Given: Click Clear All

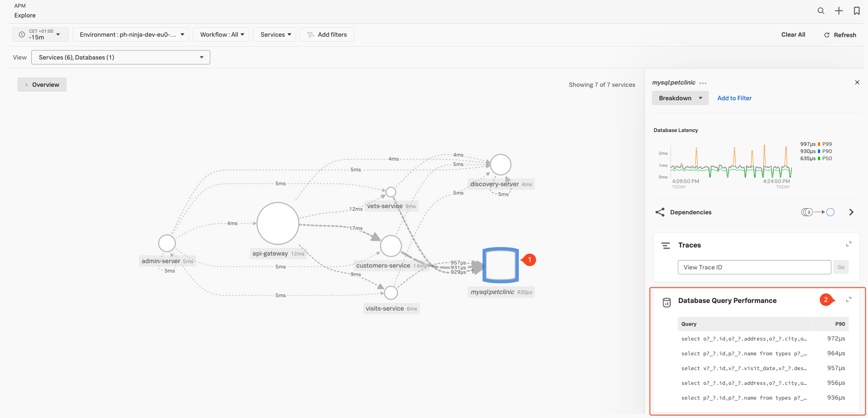Looking at the screenshot, I should tap(793, 34).
